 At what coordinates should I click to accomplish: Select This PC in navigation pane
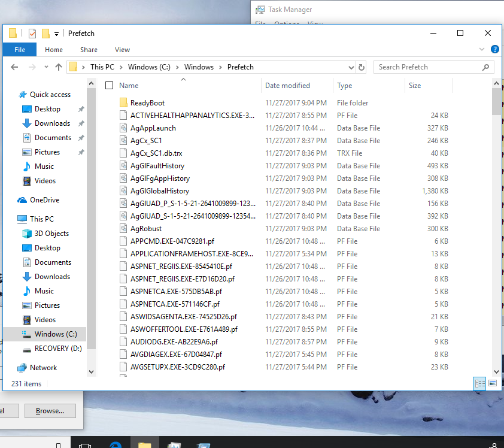point(42,219)
